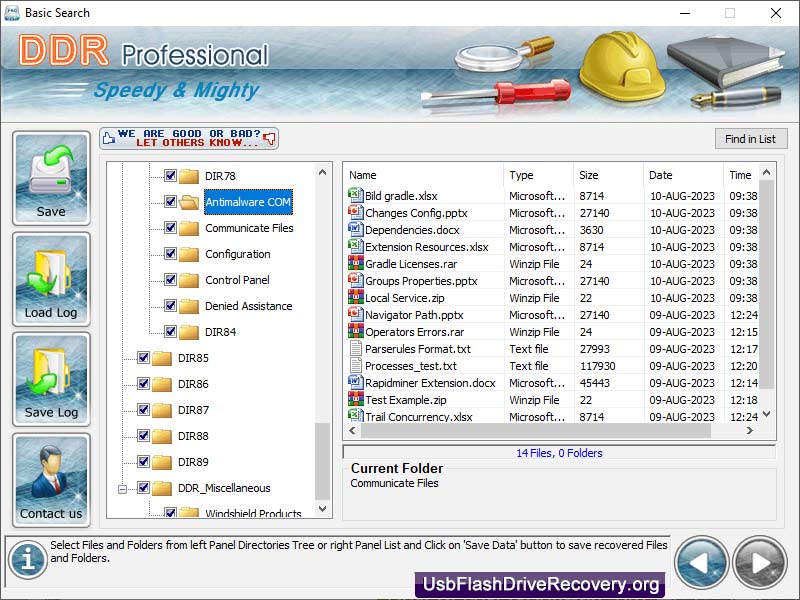
Task: Click the zip icon for Local Service.zip
Action: tap(355, 297)
